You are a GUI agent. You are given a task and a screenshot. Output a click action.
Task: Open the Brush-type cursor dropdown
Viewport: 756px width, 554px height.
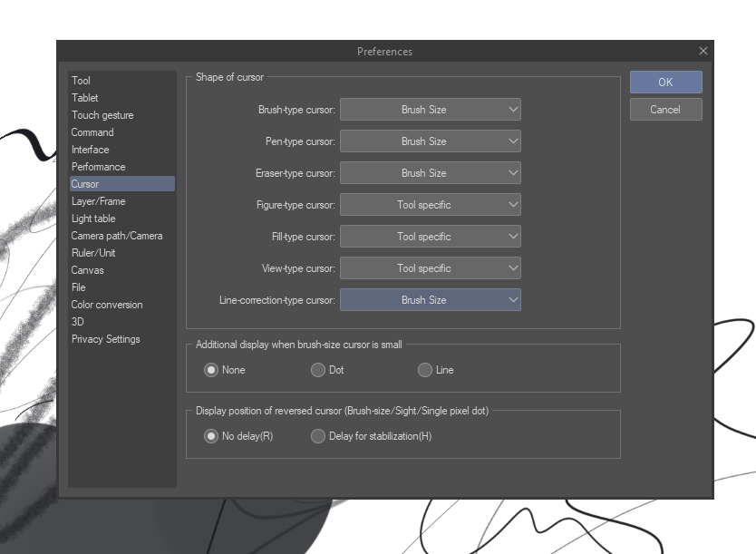tap(430, 109)
